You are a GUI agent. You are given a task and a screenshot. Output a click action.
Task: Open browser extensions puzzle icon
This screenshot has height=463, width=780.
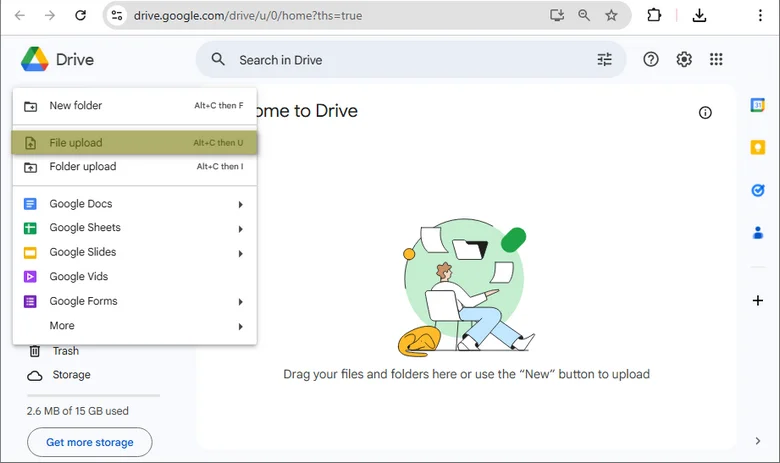654,15
